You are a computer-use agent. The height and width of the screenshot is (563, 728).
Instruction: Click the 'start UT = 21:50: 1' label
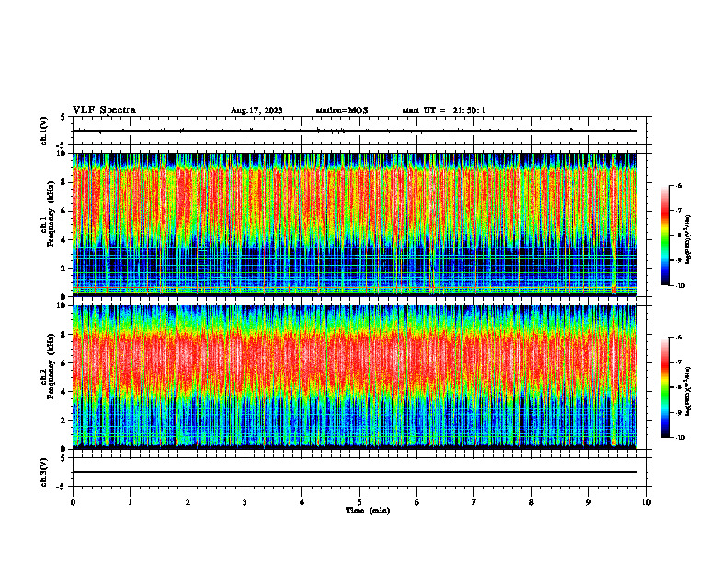[444, 110]
